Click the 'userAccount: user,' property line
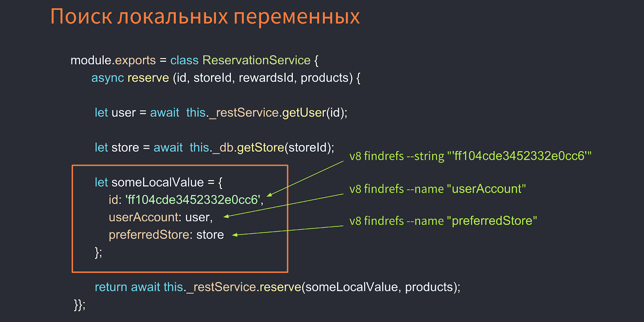Screen dimensions: 644x322 161,217
